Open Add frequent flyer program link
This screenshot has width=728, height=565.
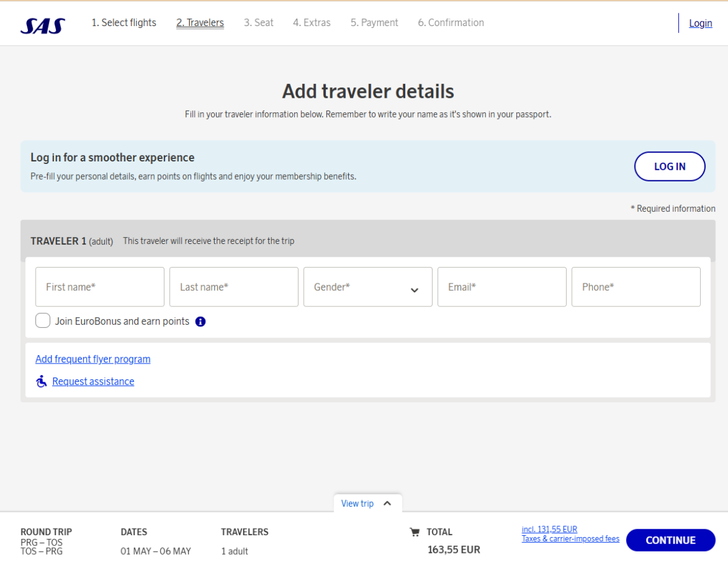point(93,359)
